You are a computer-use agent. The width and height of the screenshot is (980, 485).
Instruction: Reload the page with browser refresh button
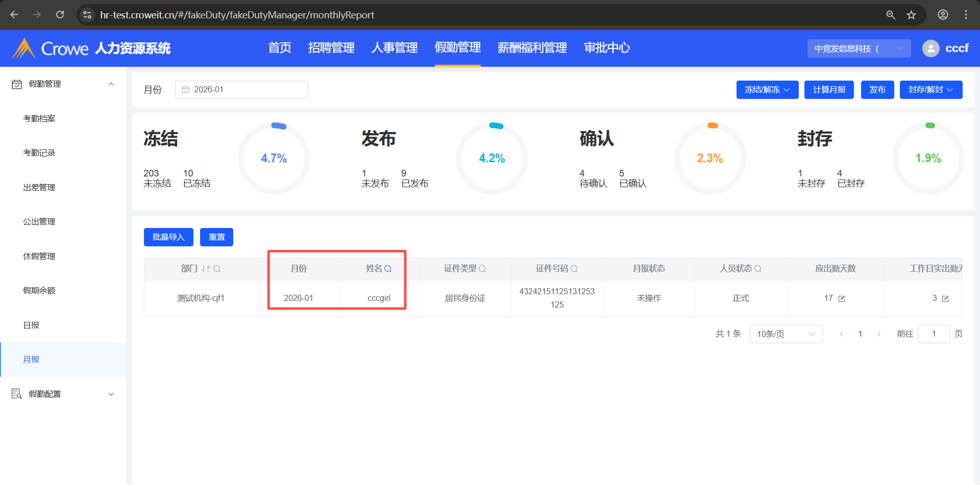pyautogui.click(x=60, y=15)
